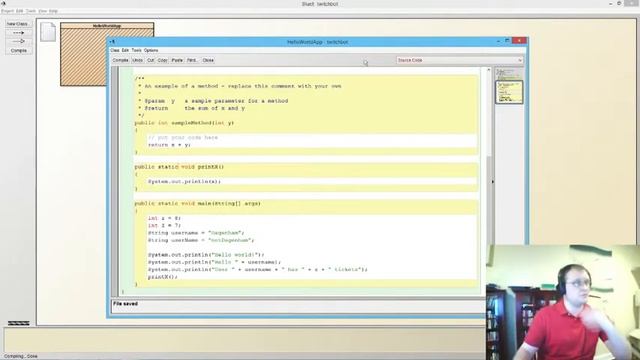Click the small arrow collapsing the minimap pane

pyautogui.click(x=493, y=182)
